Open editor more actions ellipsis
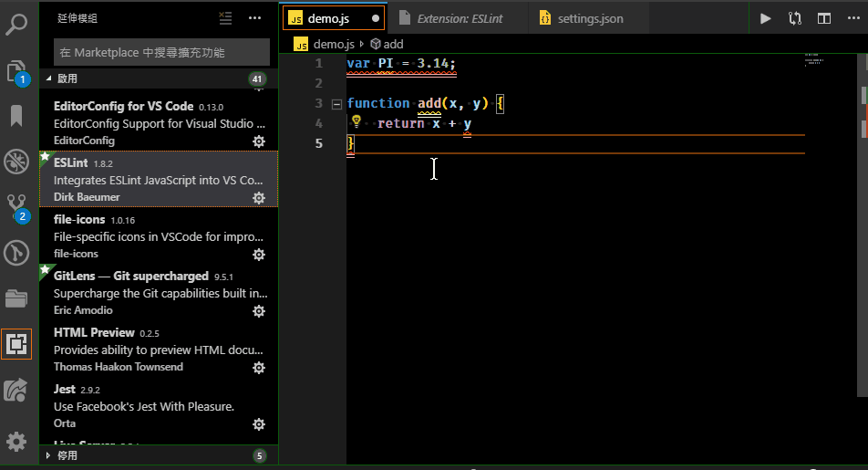The image size is (868, 470). point(853,19)
